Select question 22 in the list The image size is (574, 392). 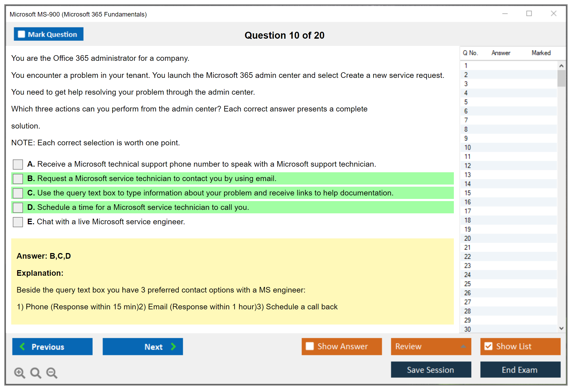tap(467, 257)
